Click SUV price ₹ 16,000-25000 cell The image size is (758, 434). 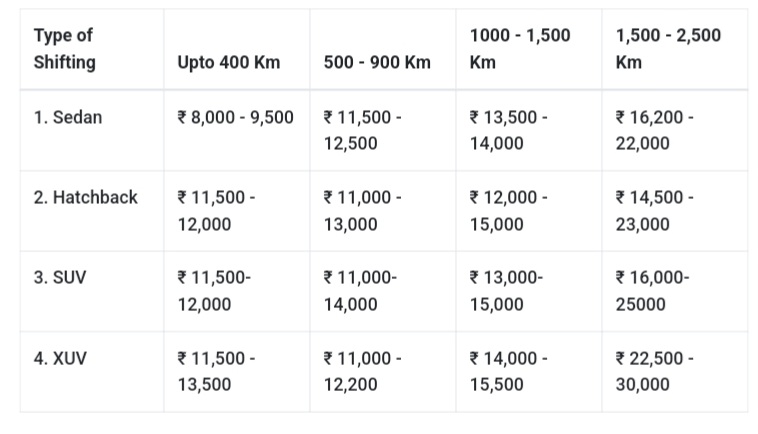point(652,290)
